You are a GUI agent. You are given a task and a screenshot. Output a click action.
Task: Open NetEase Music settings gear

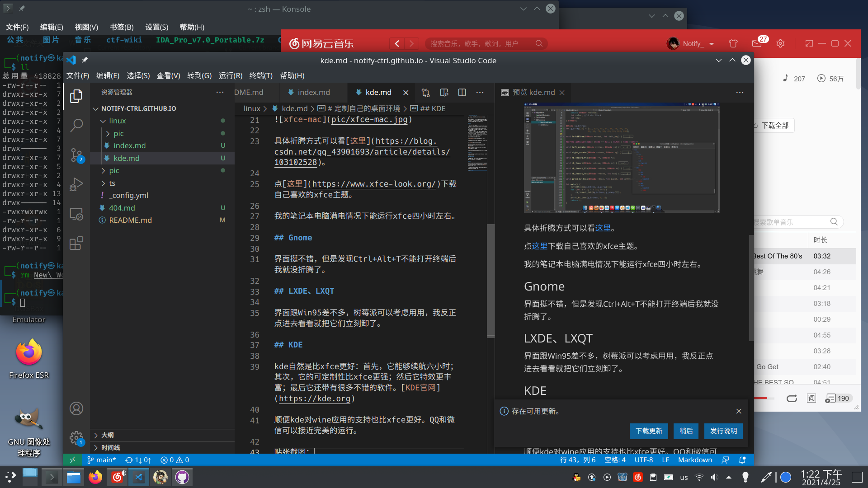pyautogui.click(x=780, y=43)
